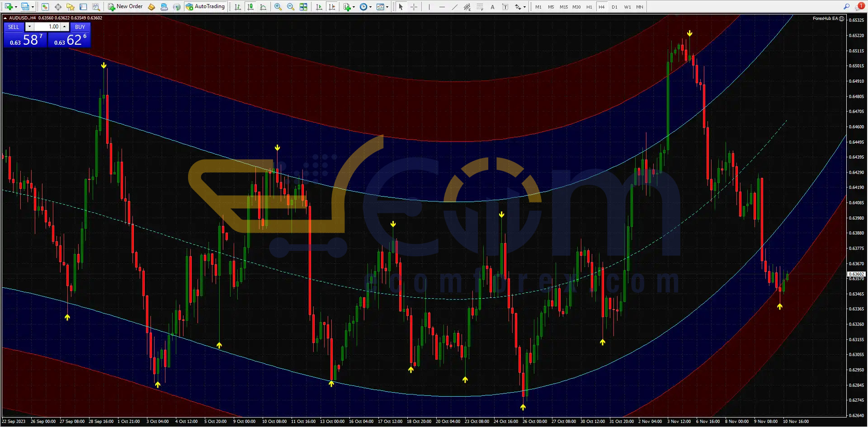
Task: Open the indicators list icon
Action: coord(347,7)
